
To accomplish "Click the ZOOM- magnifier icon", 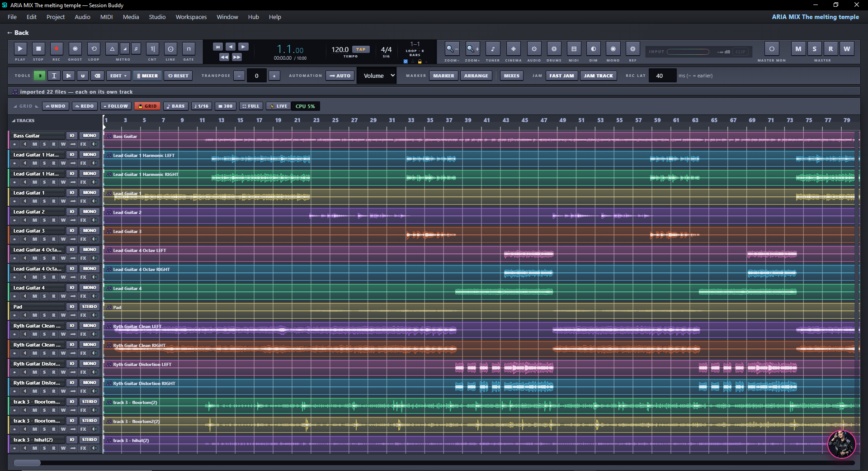I will tap(451, 48).
